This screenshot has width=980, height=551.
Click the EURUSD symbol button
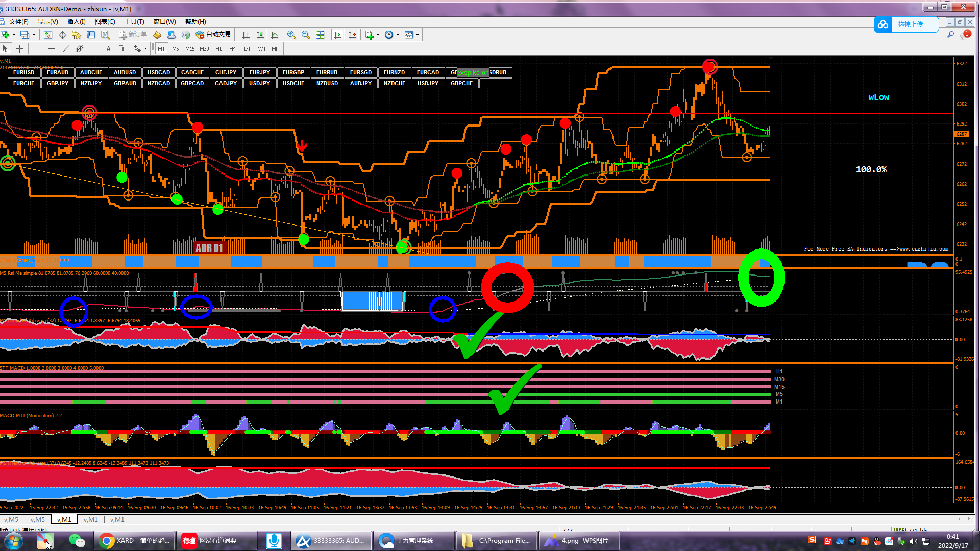pyautogui.click(x=24, y=72)
